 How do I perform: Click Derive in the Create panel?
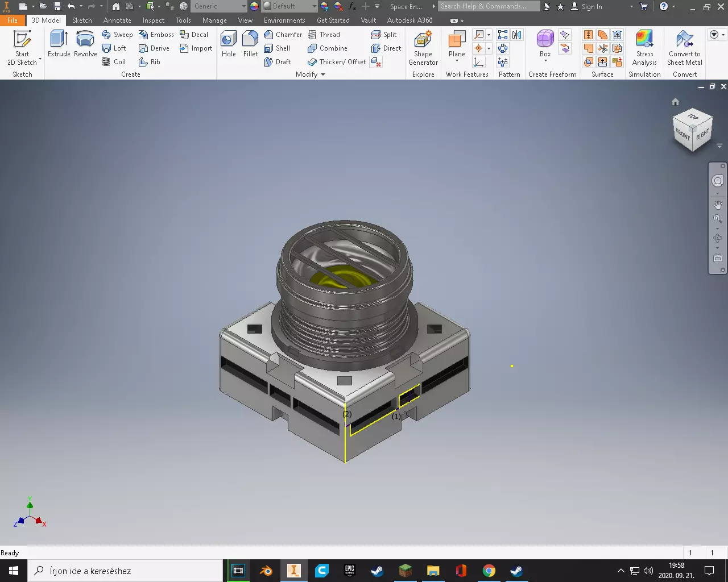154,48
